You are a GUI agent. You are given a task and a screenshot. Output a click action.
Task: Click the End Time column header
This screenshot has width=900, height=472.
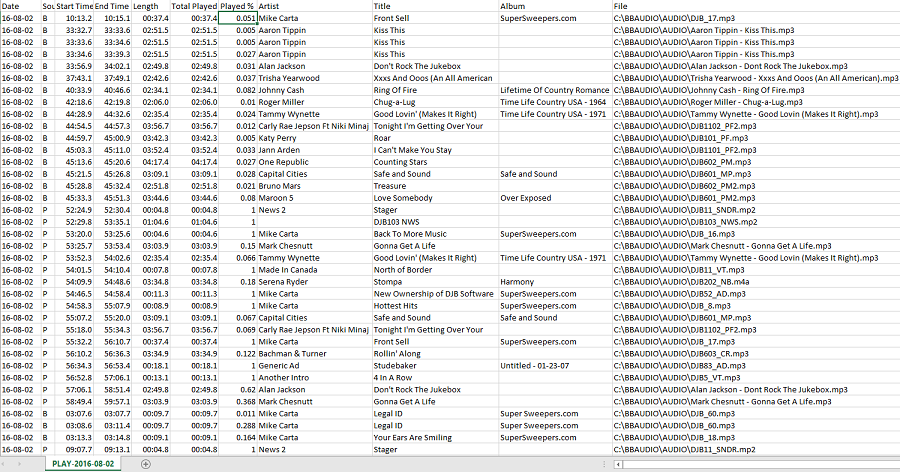(x=112, y=6)
